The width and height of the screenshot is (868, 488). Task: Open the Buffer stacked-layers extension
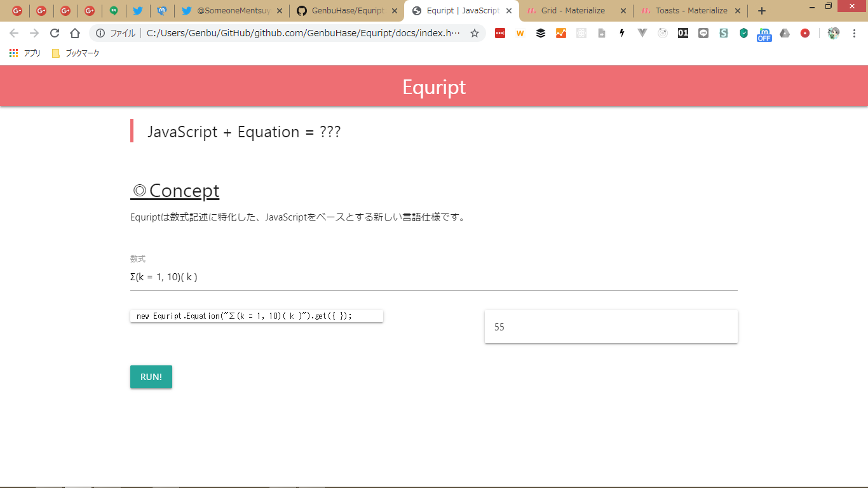coord(540,34)
